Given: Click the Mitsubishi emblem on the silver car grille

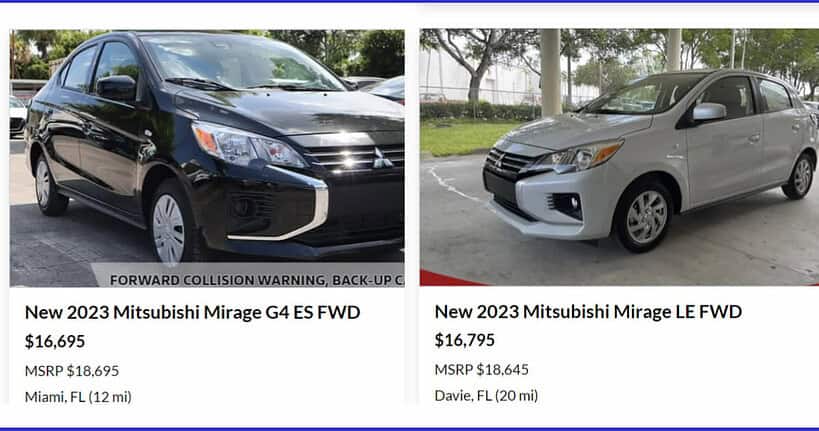Looking at the screenshot, I should 499,159.
